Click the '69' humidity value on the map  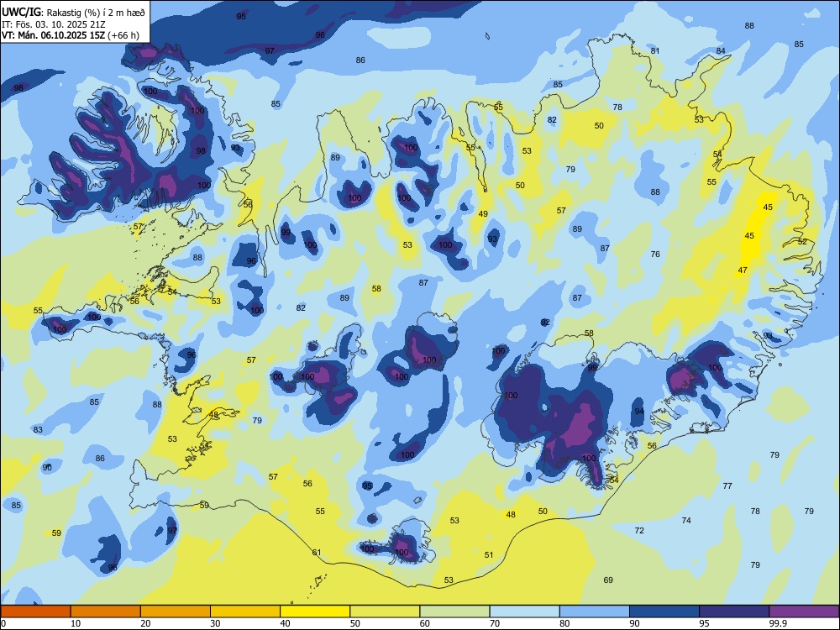(608, 580)
